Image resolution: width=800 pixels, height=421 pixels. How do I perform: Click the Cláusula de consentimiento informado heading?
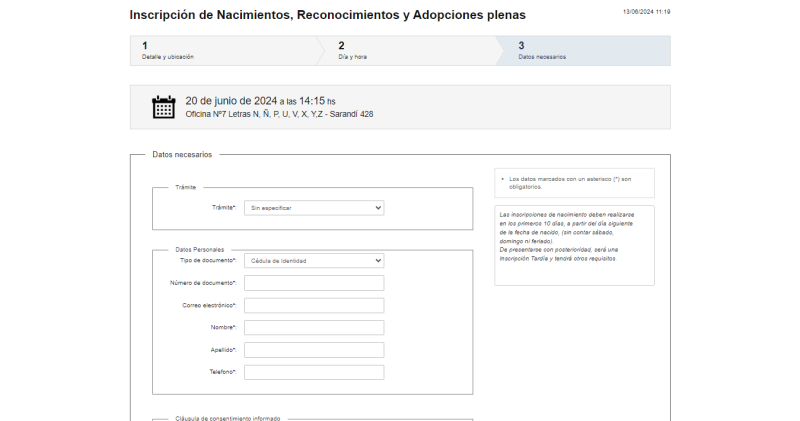[227, 418]
